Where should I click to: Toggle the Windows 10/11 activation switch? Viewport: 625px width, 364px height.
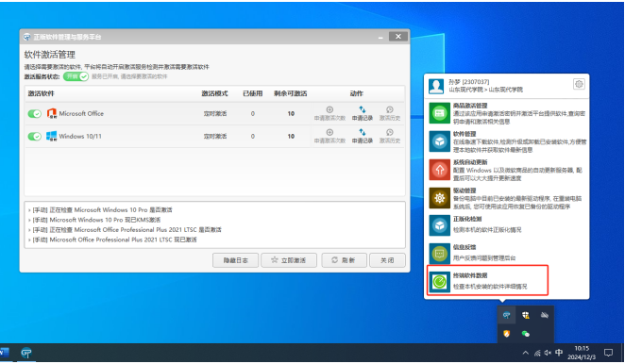35,137
